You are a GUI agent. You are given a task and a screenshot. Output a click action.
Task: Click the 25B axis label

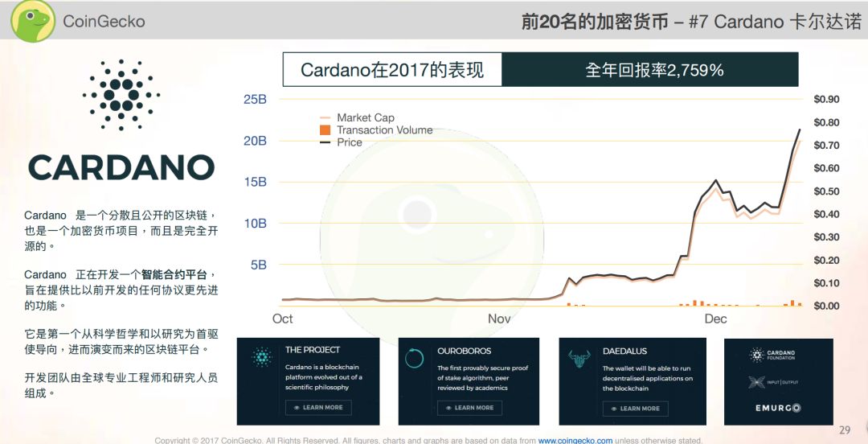[255, 100]
